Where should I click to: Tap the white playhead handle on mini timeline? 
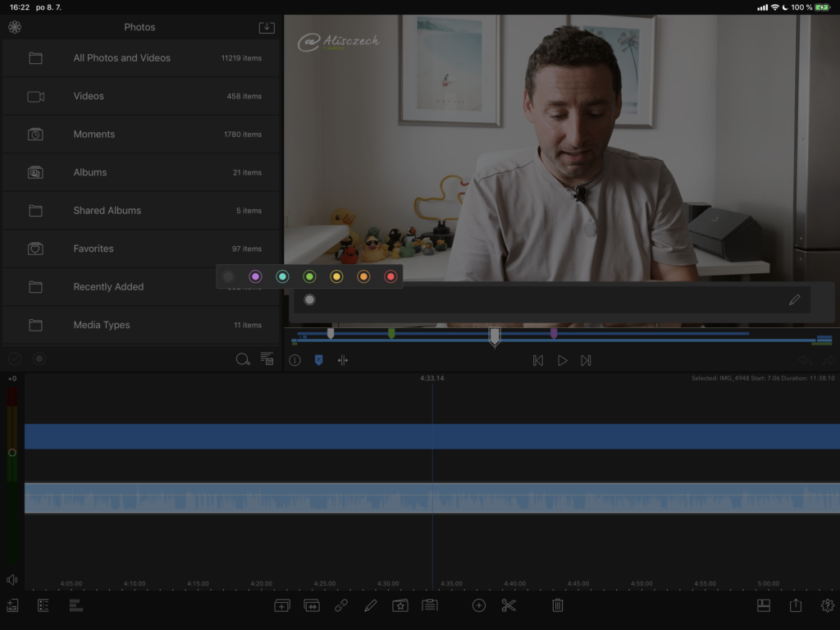pyautogui.click(x=495, y=337)
